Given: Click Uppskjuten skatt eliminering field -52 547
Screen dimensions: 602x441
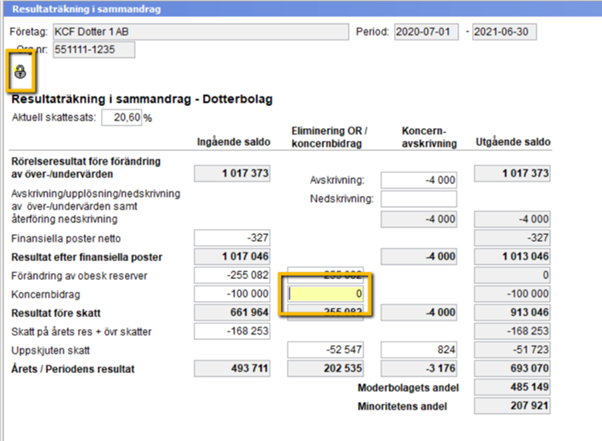Looking at the screenshot, I should pyautogui.click(x=325, y=350).
